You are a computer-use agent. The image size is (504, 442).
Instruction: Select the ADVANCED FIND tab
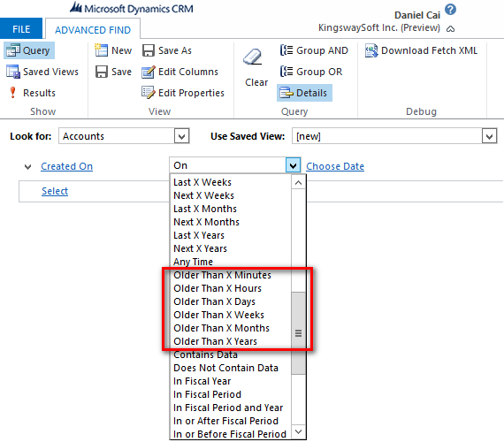[x=93, y=30]
